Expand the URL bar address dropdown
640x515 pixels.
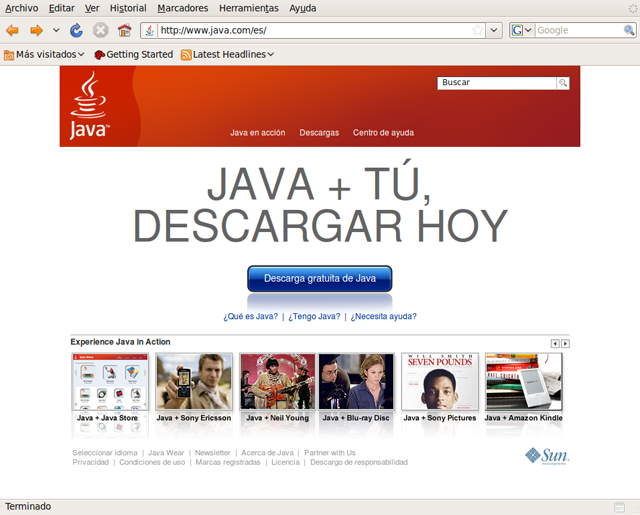[494, 31]
